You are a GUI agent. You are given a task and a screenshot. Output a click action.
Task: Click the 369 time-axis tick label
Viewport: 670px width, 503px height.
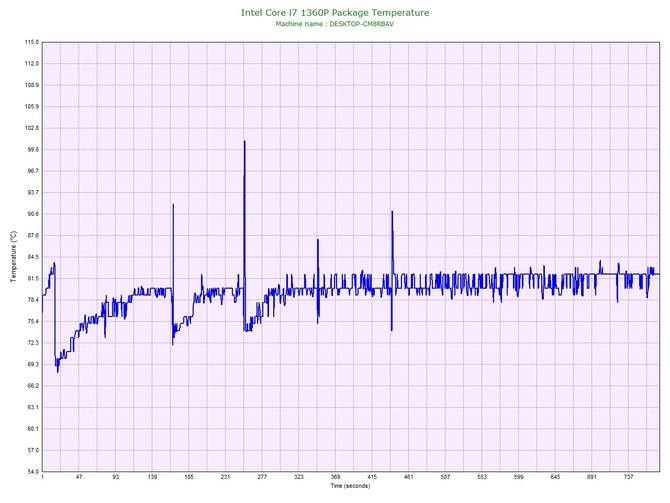coord(335,477)
